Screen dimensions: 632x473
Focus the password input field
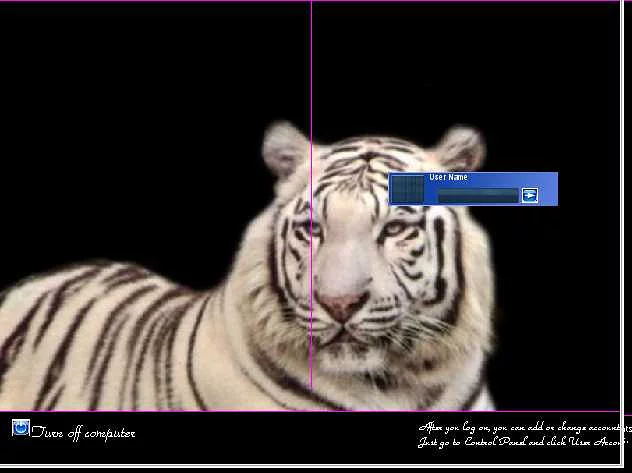pos(477,196)
